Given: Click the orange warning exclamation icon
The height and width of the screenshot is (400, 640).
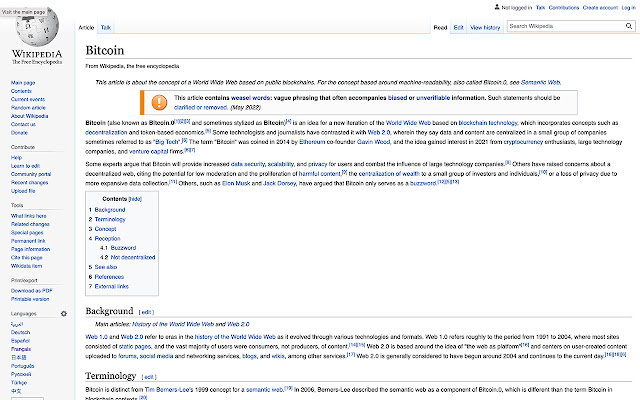Looking at the screenshot, I should pos(160,102).
